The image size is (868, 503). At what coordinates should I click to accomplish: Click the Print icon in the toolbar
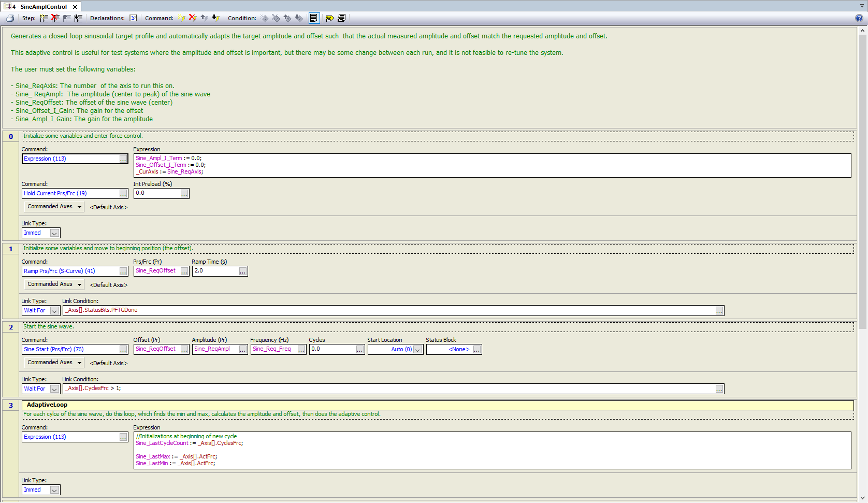tap(10, 18)
